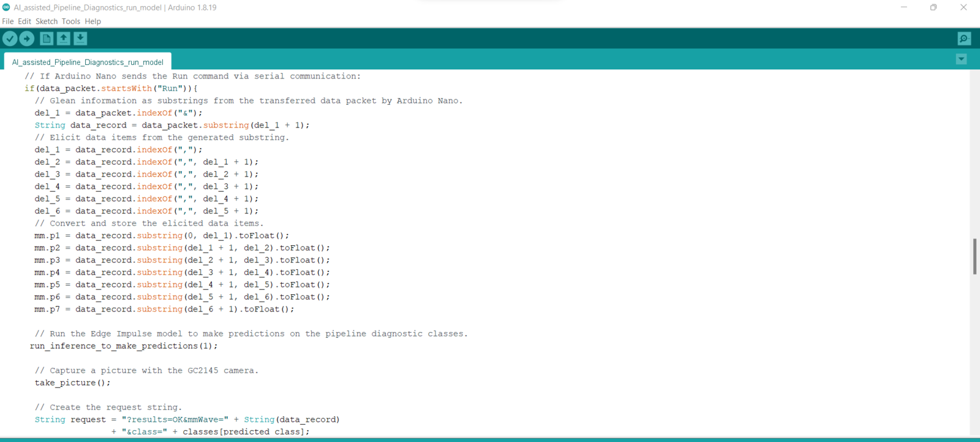Click line starting 'mm.p2 = data_record.substring'
Viewport: 980px width, 442px height.
[x=182, y=248]
